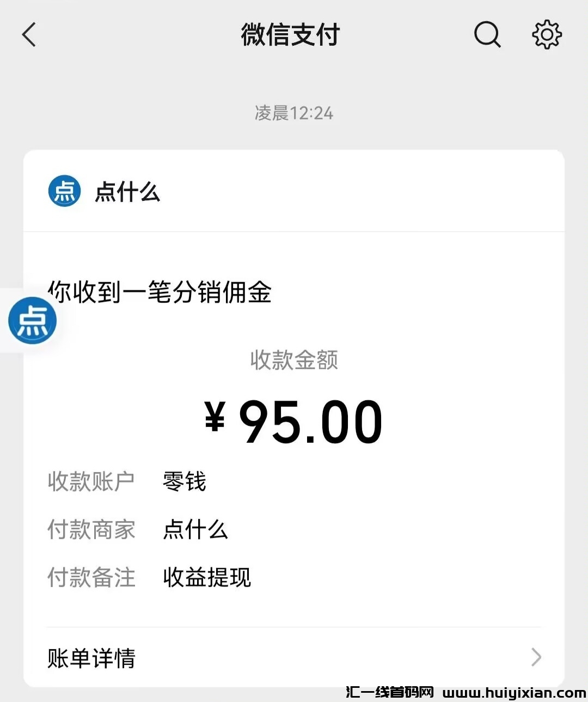Screen dimensions: 588x702
Task: Click the 付款备注 field label
Action: (x=91, y=577)
